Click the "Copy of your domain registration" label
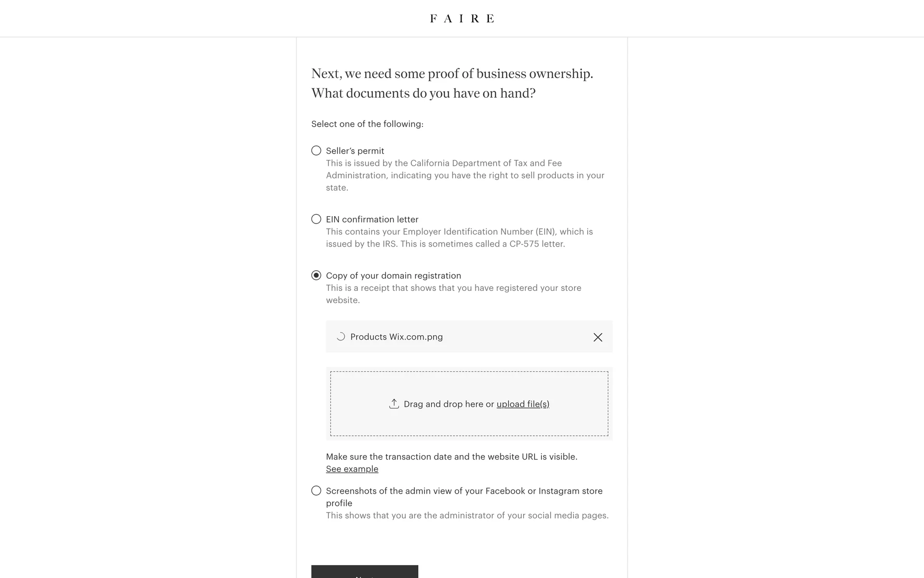The height and width of the screenshot is (578, 924). [x=393, y=276]
